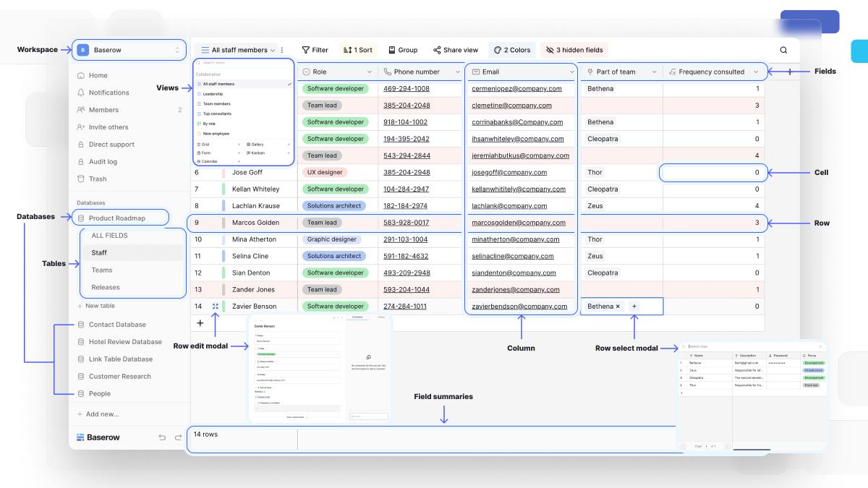Create a Kanban view
868x488 pixels.
tap(268, 153)
